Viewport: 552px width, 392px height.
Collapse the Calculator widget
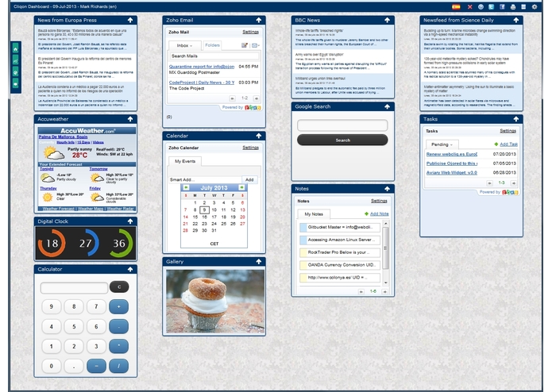point(130,269)
